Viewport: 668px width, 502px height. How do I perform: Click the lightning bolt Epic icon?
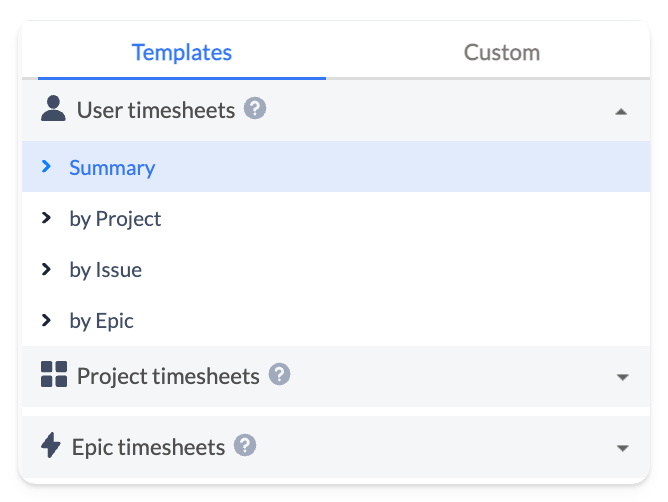[51, 445]
